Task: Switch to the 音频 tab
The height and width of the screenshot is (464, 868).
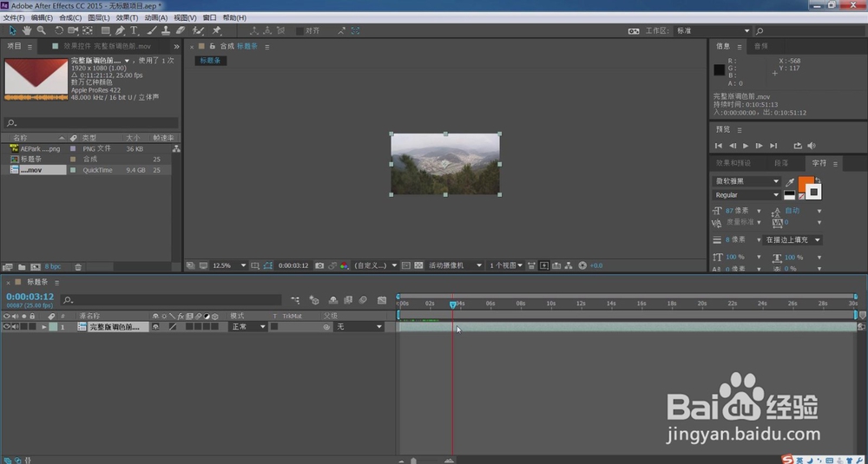Action: (760, 47)
